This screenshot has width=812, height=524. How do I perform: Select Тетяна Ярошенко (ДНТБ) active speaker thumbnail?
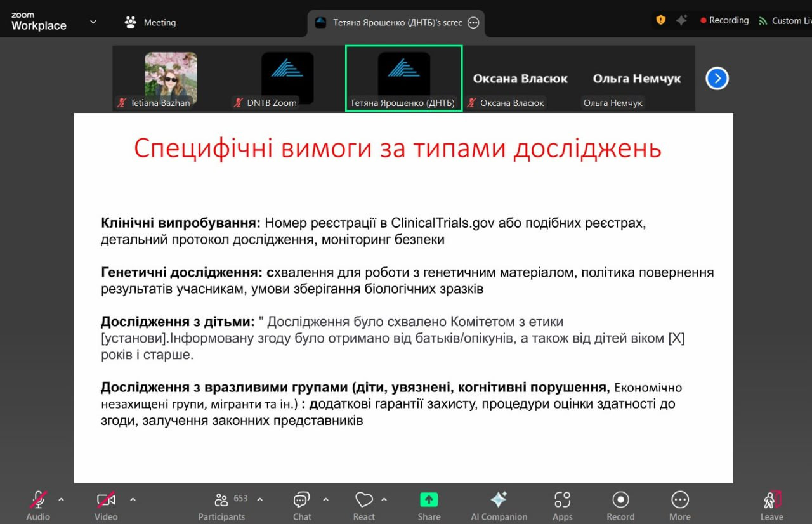(x=403, y=78)
